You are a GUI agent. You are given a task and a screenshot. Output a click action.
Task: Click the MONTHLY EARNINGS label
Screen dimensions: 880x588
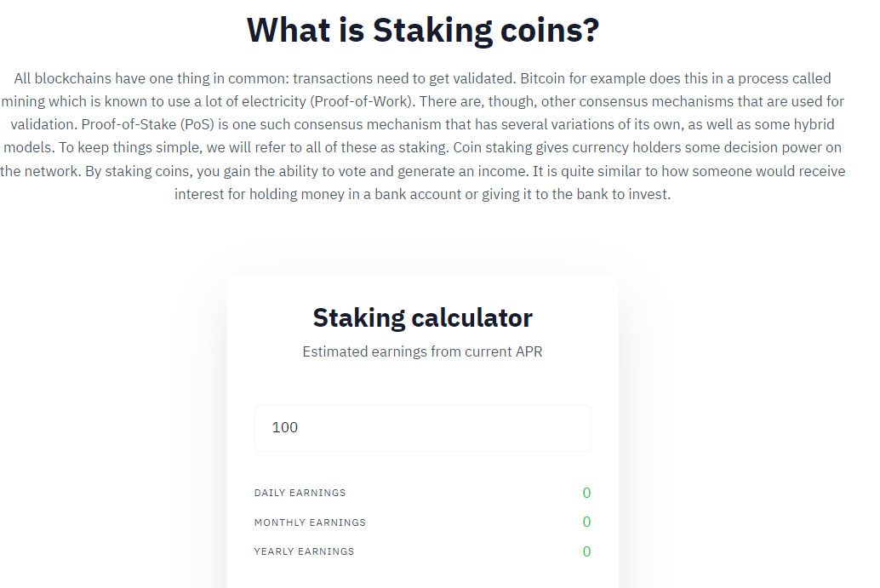tap(310, 522)
